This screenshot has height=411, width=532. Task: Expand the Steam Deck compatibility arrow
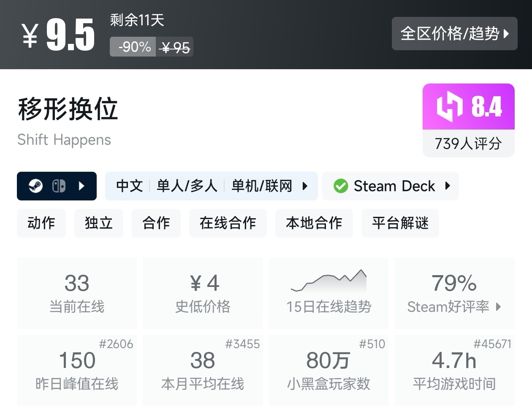click(x=448, y=186)
